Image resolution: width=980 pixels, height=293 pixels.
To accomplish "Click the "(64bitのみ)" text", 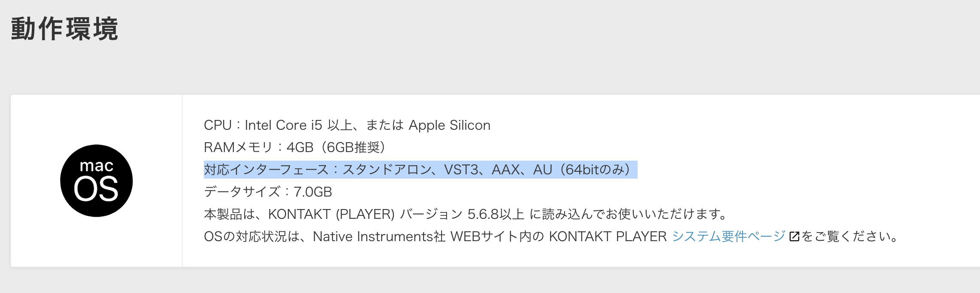I will 596,170.
